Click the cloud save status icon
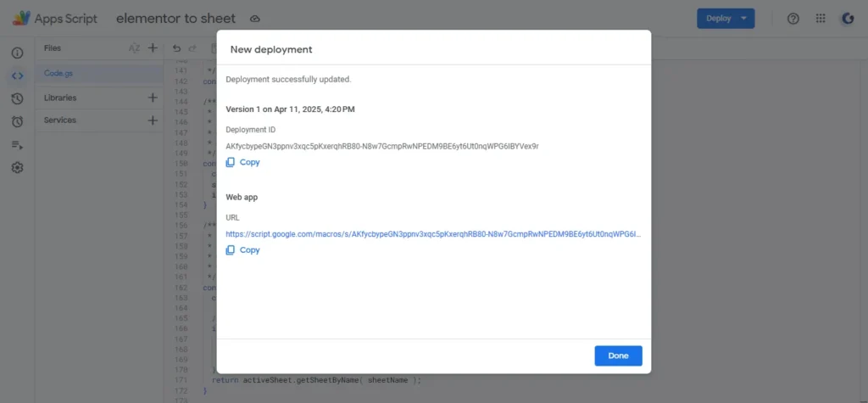This screenshot has width=868, height=403. tap(255, 19)
